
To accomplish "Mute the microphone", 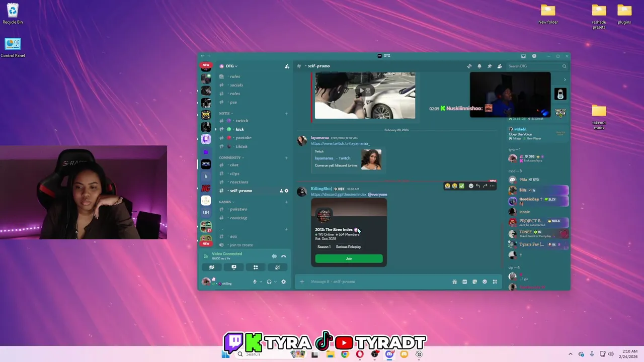I will (x=255, y=282).
